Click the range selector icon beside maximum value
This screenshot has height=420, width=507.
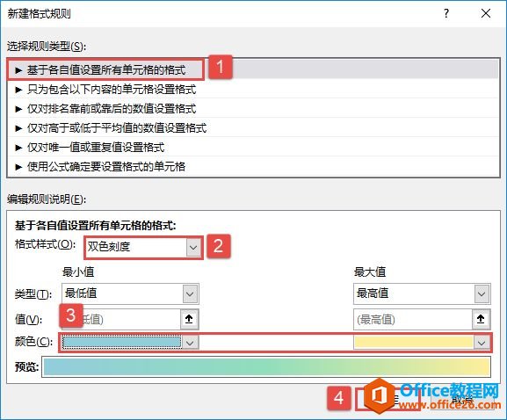(x=481, y=320)
